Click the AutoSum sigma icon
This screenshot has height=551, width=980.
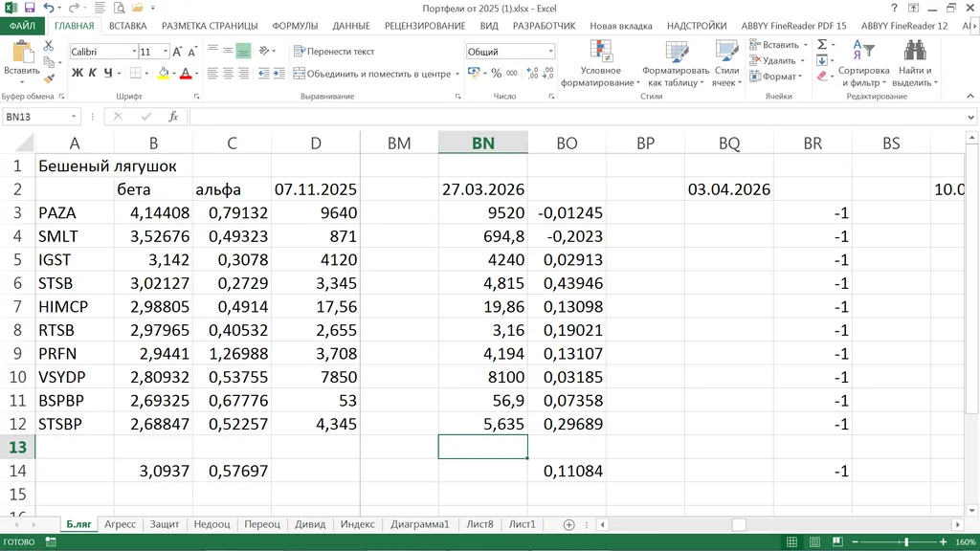(822, 44)
